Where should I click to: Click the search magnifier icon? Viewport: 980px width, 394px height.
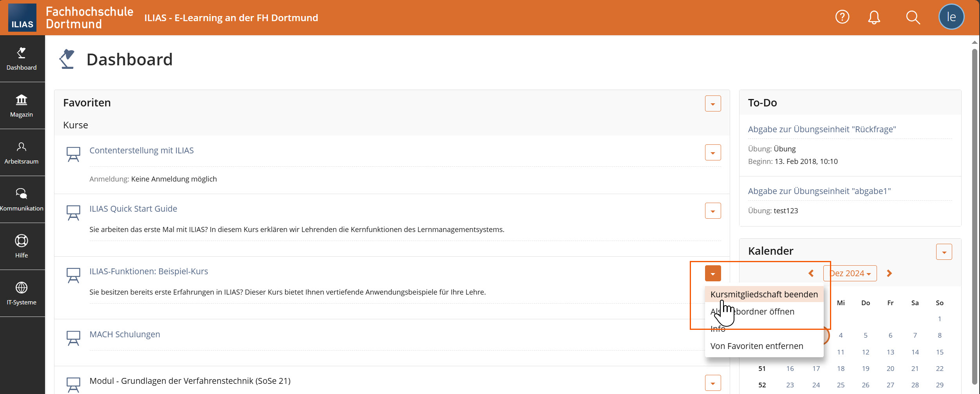(913, 17)
